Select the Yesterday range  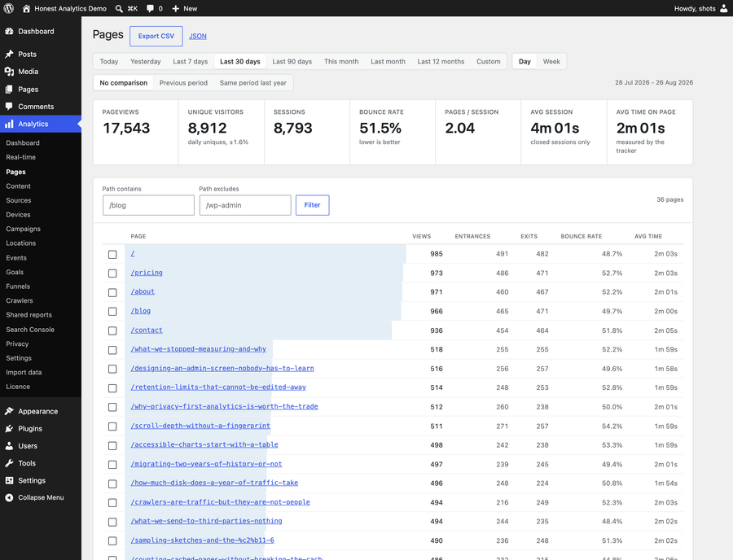[146, 62]
